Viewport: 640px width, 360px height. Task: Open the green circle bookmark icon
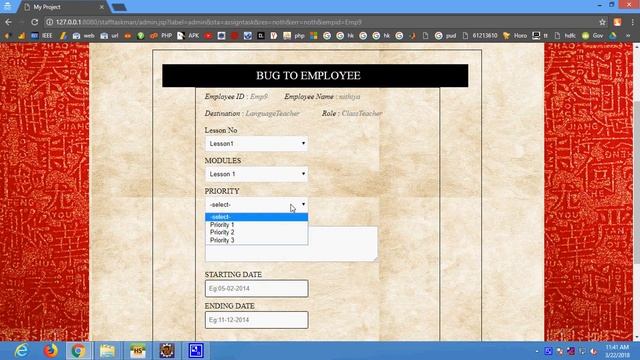(x=141, y=36)
